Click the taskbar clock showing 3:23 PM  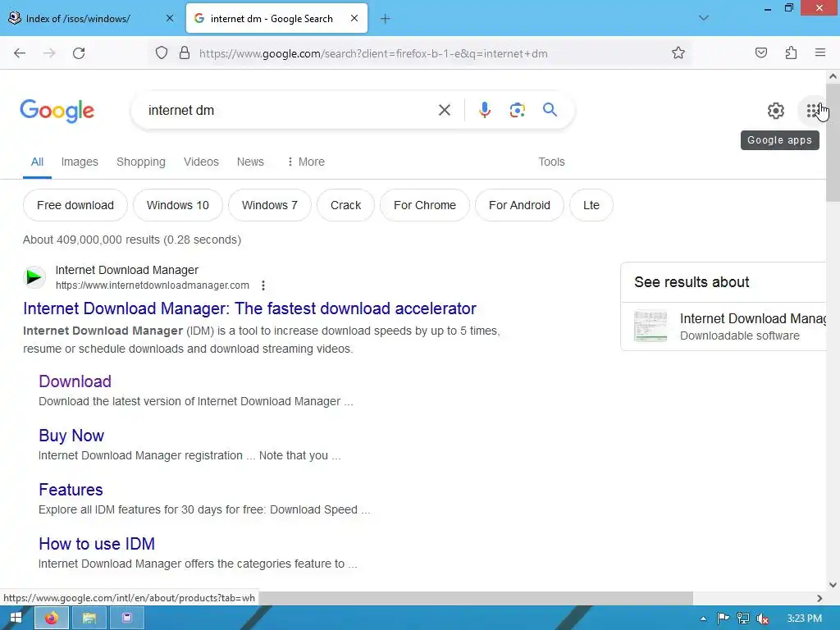805,619
